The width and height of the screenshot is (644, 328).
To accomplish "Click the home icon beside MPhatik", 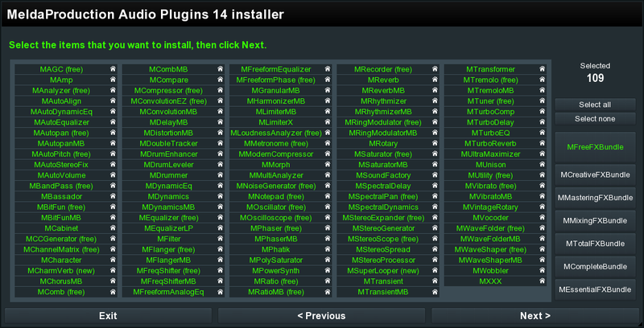I will 328,249.
